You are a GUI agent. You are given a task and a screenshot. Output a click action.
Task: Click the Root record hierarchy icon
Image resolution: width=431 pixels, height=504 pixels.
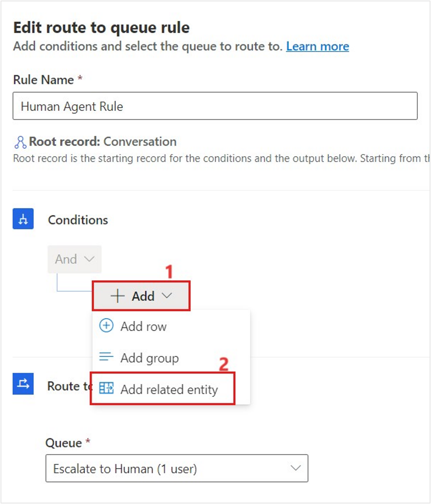tap(20, 142)
